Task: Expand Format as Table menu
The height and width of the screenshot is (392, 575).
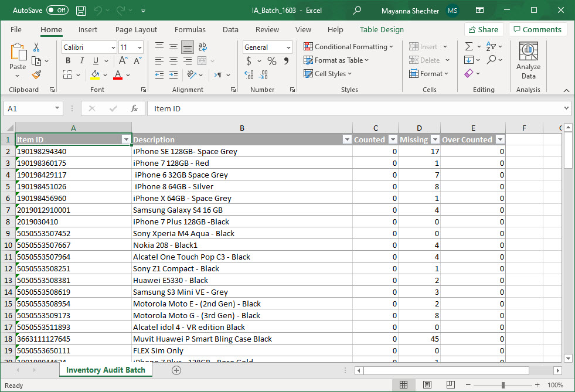Action: 336,60
